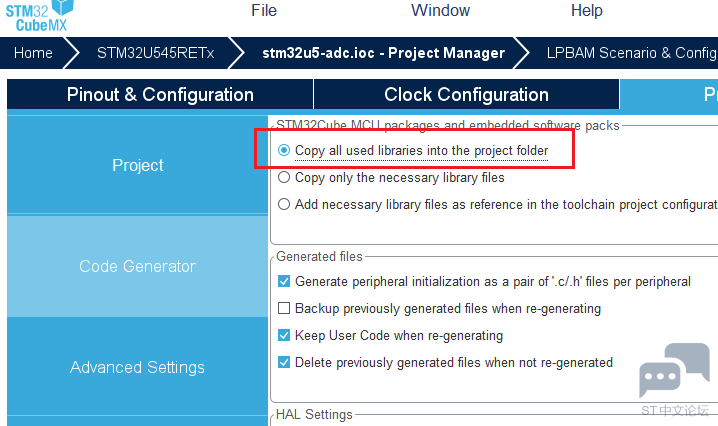This screenshot has width=718, height=426.
Task: Select Copy all used libraries radio button
Action: point(284,150)
